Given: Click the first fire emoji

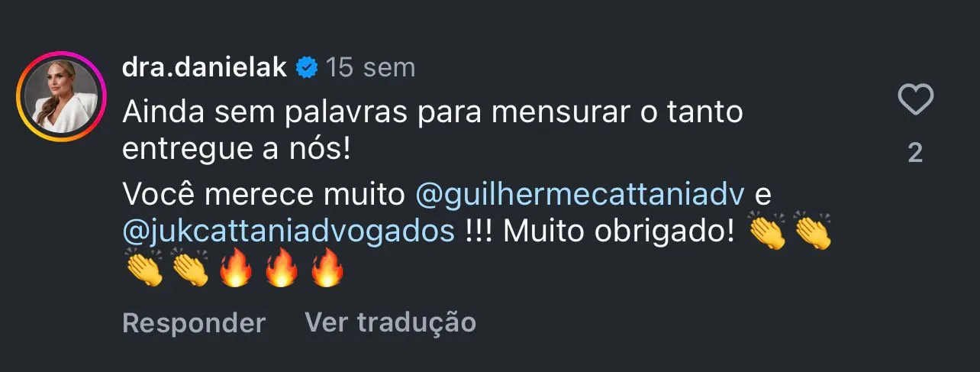Looking at the screenshot, I should click(235, 269).
